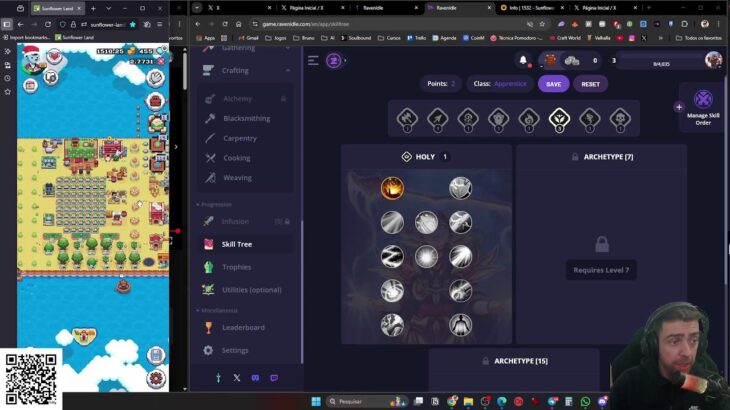Click the Manage Skill Order icon
Image resolution: width=730 pixels, height=410 pixels.
click(703, 99)
